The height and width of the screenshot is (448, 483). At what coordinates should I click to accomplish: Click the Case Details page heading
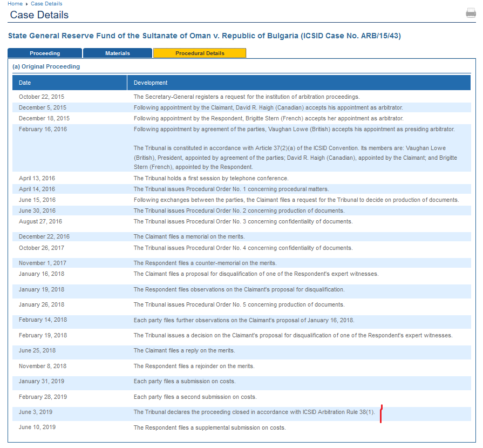[39, 15]
